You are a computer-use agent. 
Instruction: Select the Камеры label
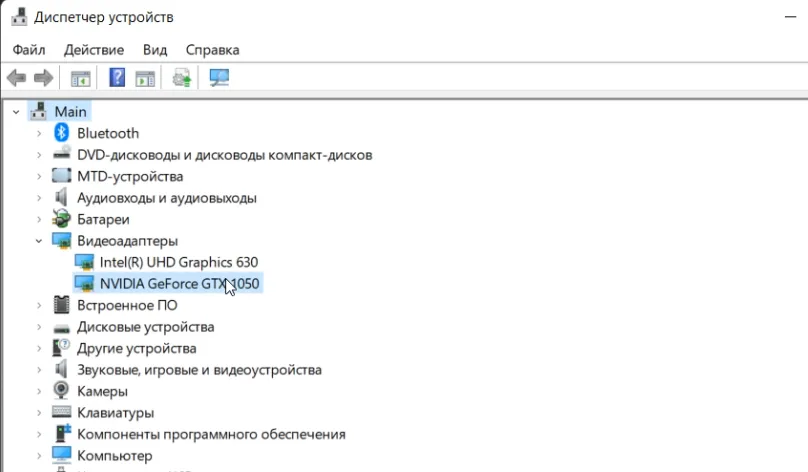102,392
